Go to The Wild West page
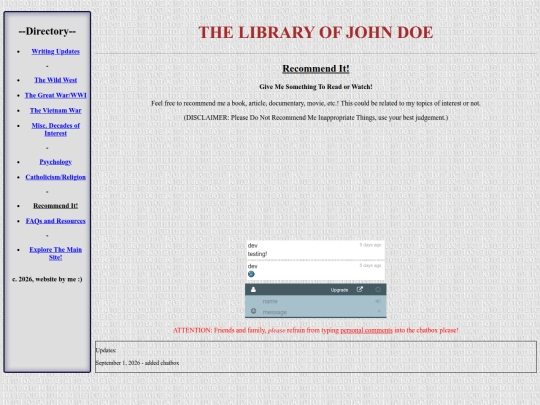Image resolution: width=540 pixels, height=405 pixels. [x=55, y=80]
